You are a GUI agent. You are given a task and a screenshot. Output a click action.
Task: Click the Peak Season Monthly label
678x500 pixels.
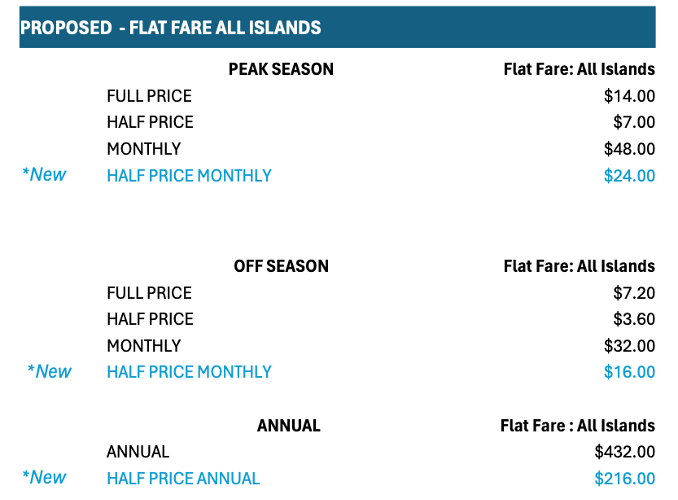tap(144, 149)
